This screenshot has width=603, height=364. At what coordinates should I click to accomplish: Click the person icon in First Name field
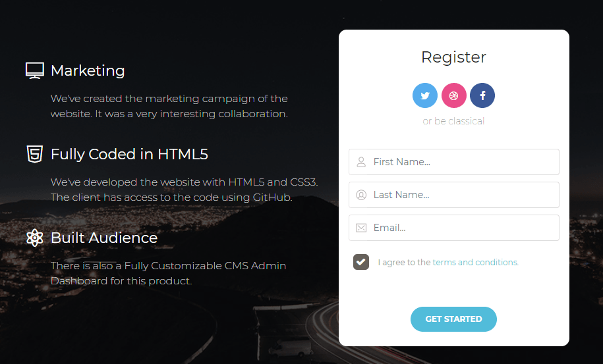click(361, 162)
